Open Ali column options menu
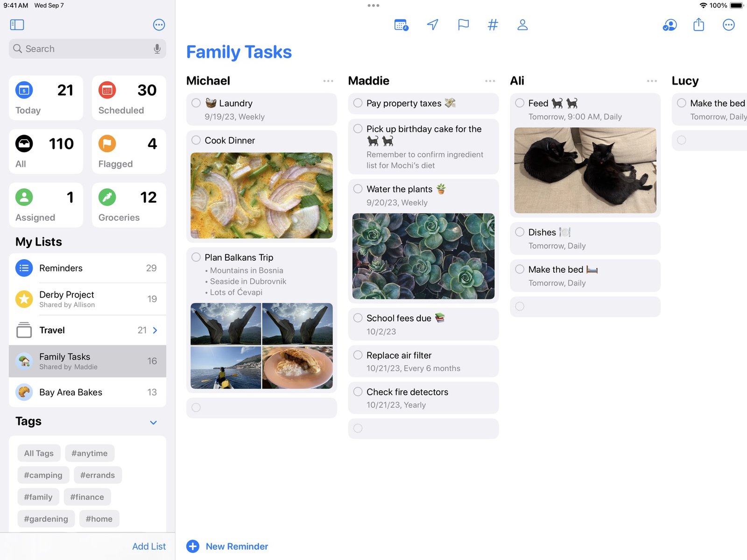Viewport: 747px width, 560px height. [x=652, y=81]
